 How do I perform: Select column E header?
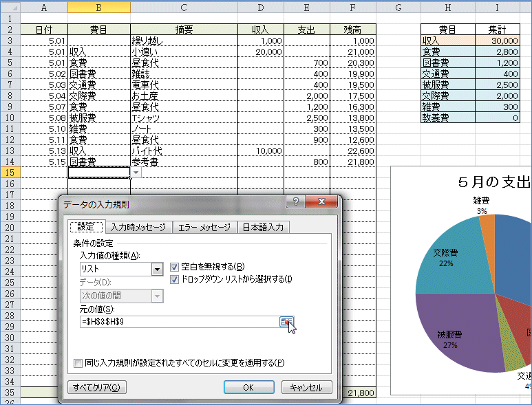coord(307,8)
